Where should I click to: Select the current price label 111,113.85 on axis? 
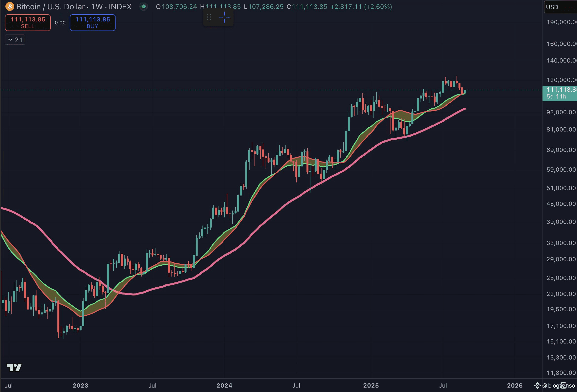coord(560,93)
